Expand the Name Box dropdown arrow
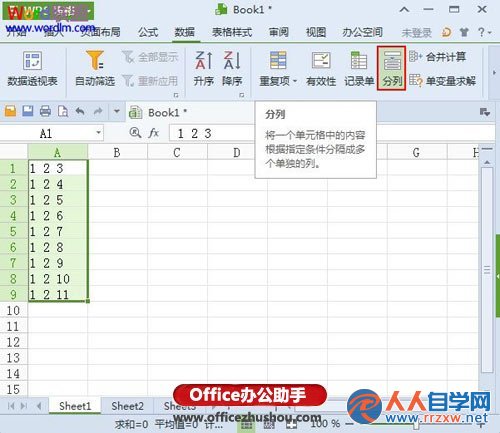The height and width of the screenshot is (433, 500). [99, 133]
